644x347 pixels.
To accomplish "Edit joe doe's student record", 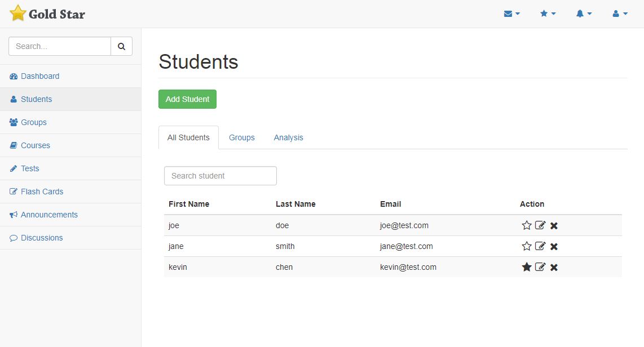I will (x=540, y=225).
